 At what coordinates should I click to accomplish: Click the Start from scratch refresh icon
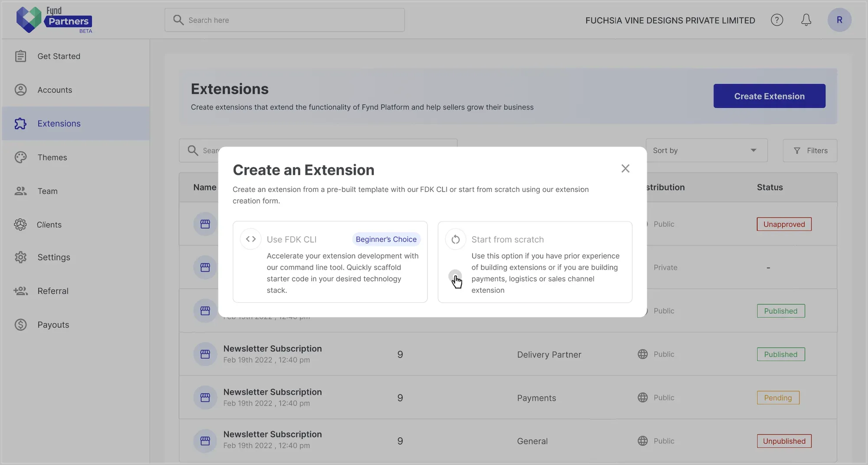pyautogui.click(x=455, y=239)
